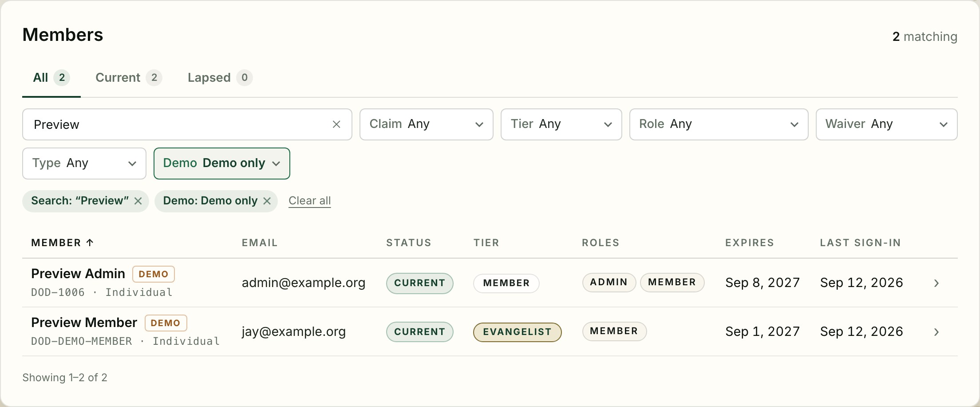Click the Clear all link
This screenshot has width=980, height=407.
point(310,201)
